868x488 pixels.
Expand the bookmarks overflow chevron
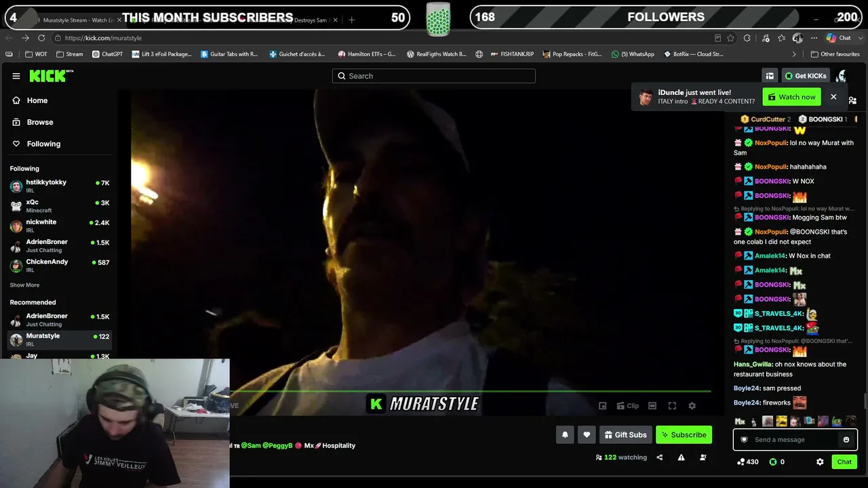794,54
